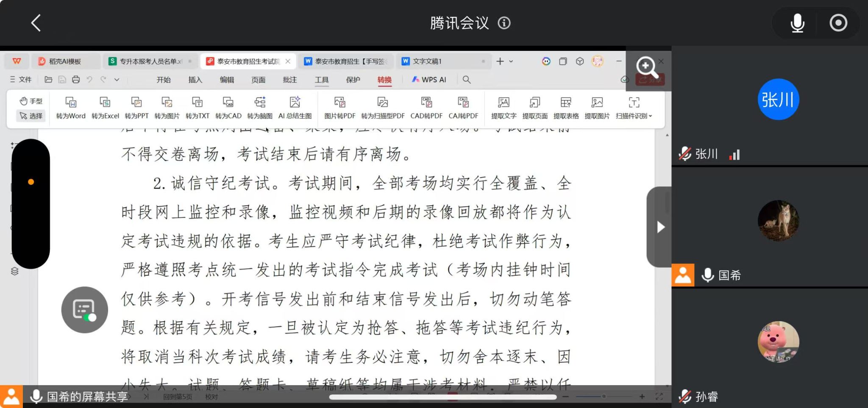Click the 提取文字 extract text icon

[x=504, y=108]
